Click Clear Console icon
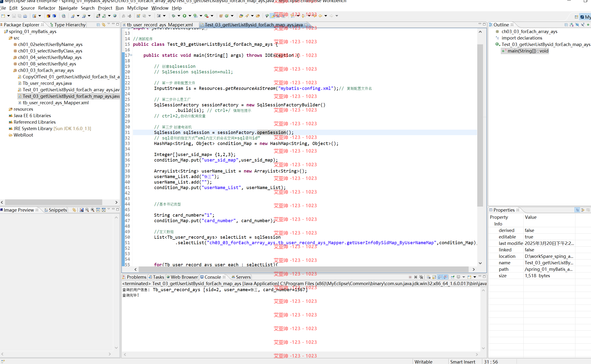591x364 pixels. click(x=429, y=277)
